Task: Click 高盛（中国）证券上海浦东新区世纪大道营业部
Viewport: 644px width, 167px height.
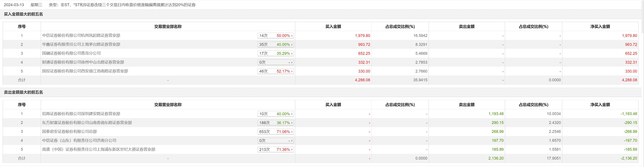Action: click(x=99, y=150)
